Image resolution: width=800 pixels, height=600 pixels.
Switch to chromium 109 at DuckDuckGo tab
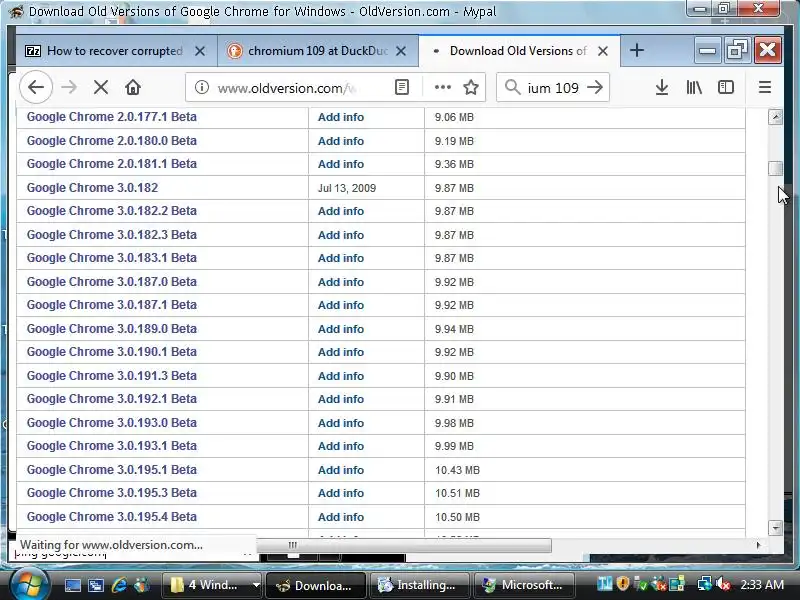click(318, 51)
